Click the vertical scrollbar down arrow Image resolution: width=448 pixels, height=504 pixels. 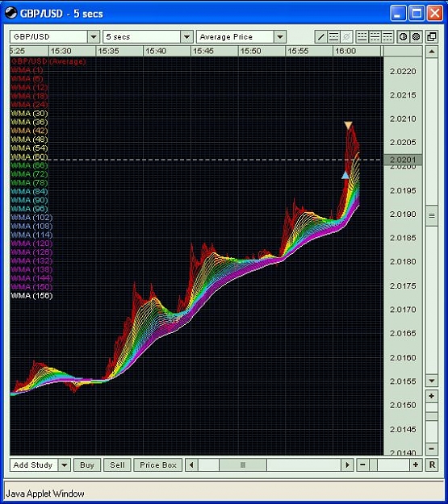coord(432,381)
